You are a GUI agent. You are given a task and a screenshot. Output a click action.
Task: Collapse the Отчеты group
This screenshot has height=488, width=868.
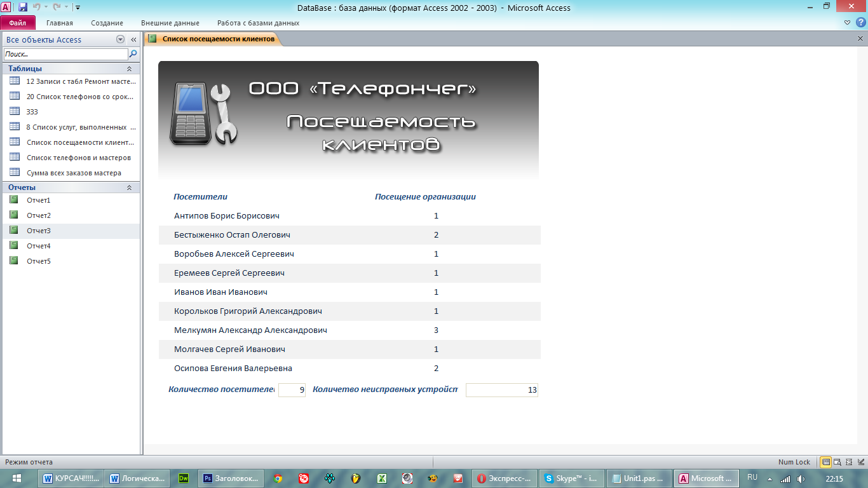(x=130, y=187)
